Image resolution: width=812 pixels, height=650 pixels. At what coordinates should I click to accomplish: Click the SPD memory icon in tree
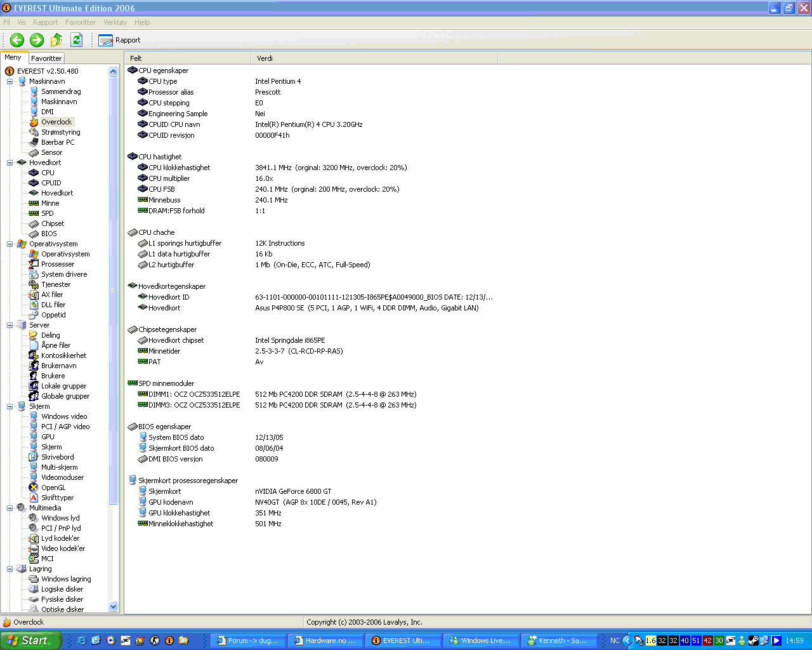(34, 213)
